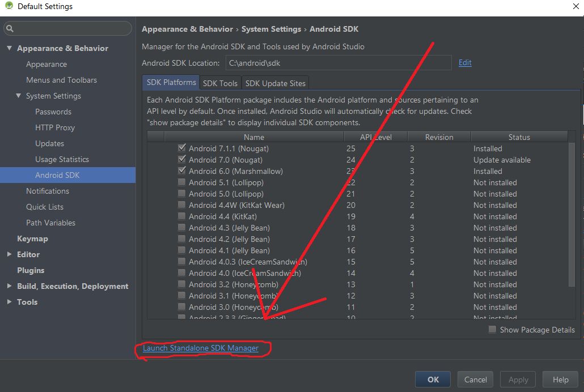This screenshot has height=392, width=584.
Task: Click the Help button
Action: (560, 380)
